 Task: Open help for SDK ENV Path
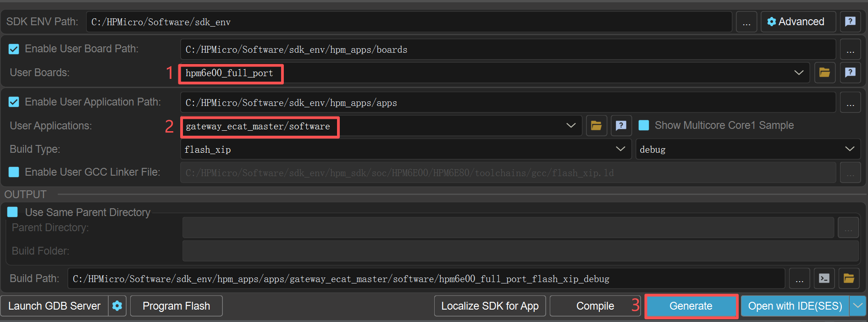[850, 22]
